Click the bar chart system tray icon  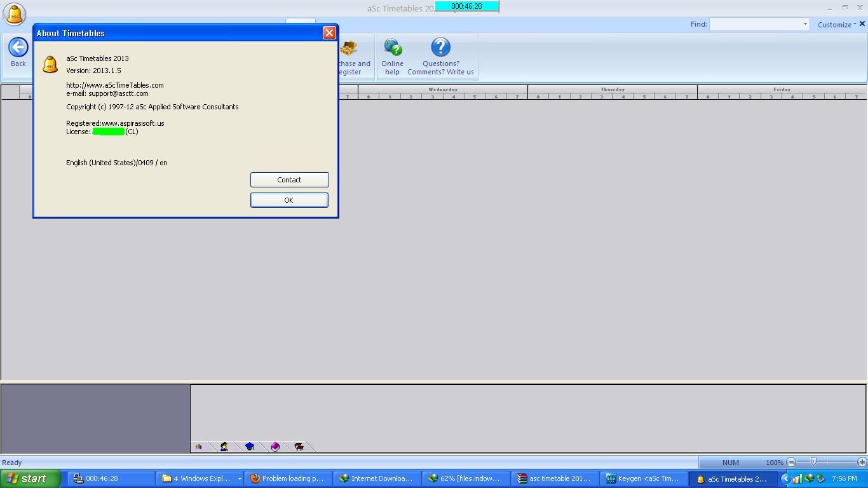click(797, 478)
